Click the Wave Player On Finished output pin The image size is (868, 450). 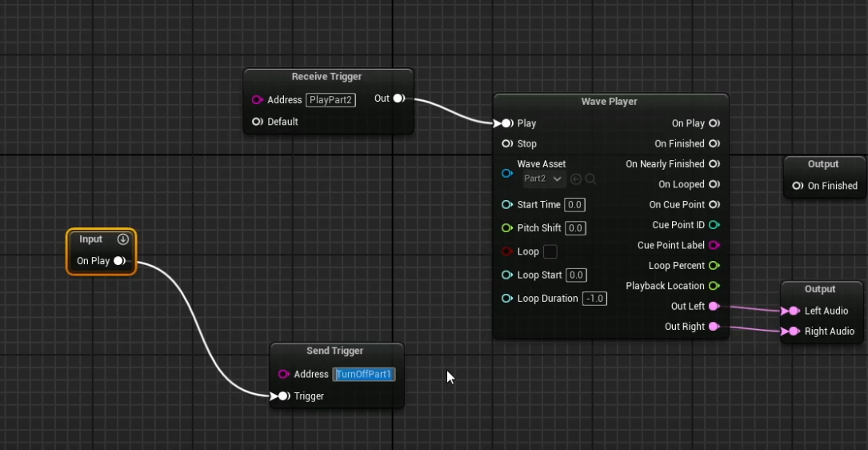pyautogui.click(x=714, y=144)
